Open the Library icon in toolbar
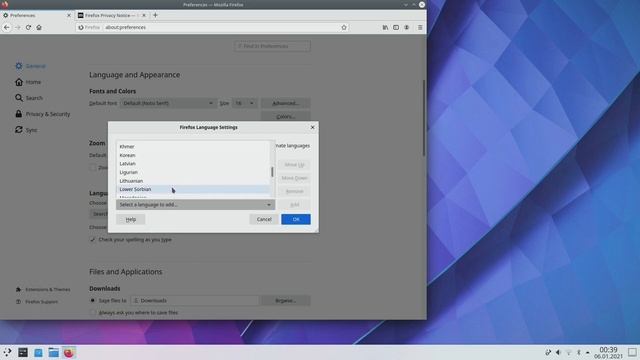This screenshot has height=360, width=640. 385,27
